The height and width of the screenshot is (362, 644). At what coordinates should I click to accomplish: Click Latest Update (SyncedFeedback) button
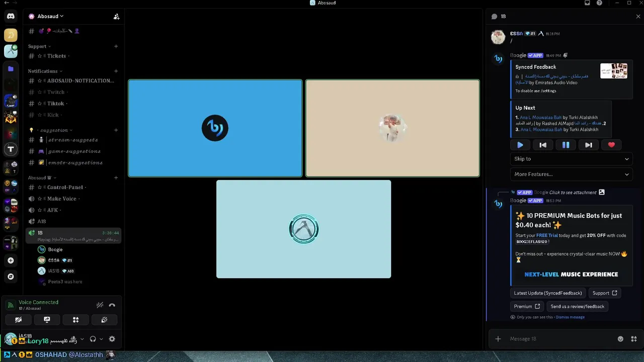(548, 293)
